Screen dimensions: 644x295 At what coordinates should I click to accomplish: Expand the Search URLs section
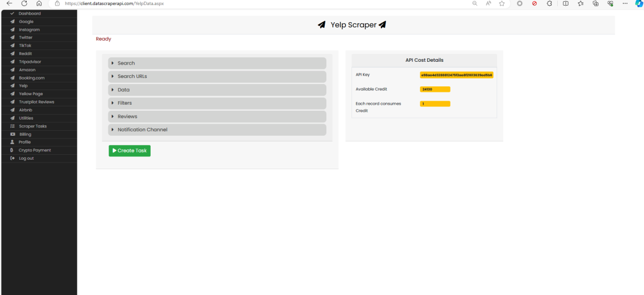tap(217, 76)
